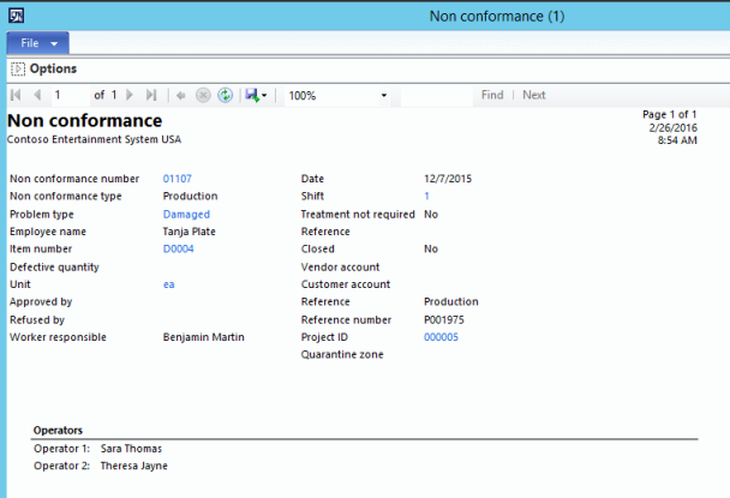Click the find text search box
The image size is (730, 498).
(x=436, y=95)
